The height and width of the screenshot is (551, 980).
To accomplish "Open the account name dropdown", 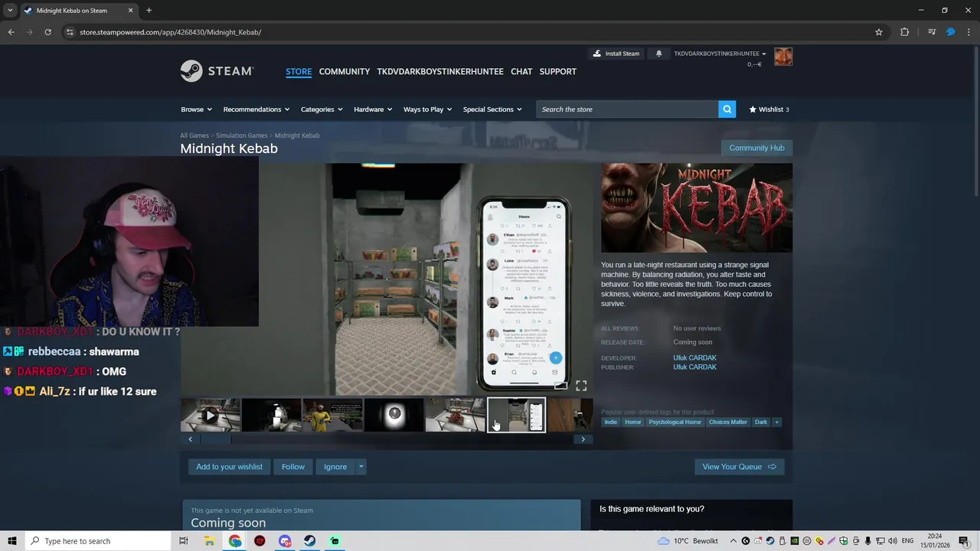I will point(720,54).
